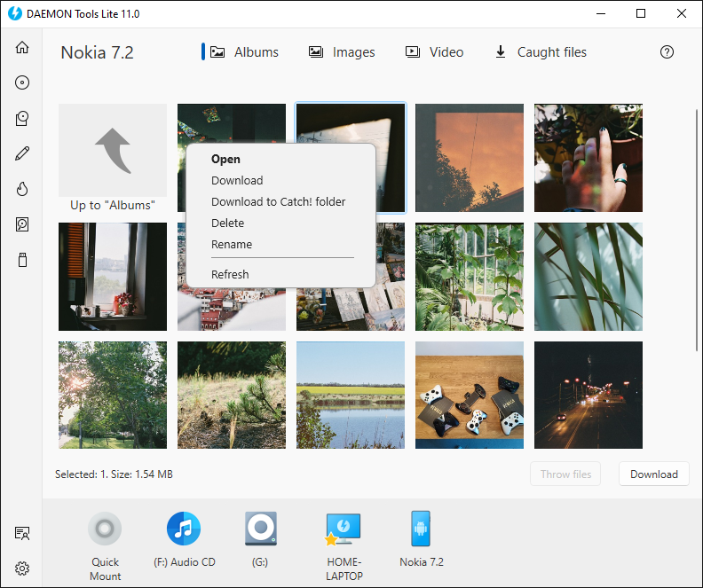The width and height of the screenshot is (703, 588).
Task: Select the (F:) Audio CD drive
Action: (184, 529)
